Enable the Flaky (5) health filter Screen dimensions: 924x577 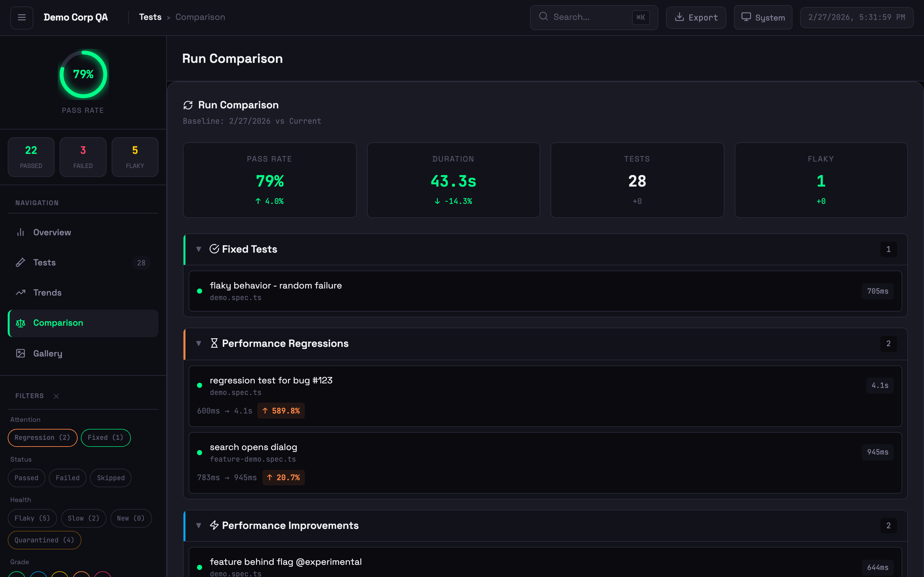pos(32,518)
